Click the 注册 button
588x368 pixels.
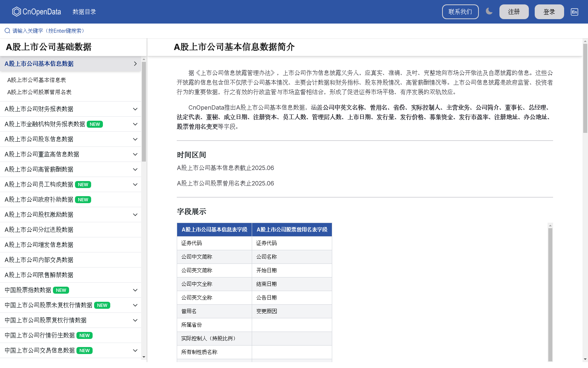(514, 11)
